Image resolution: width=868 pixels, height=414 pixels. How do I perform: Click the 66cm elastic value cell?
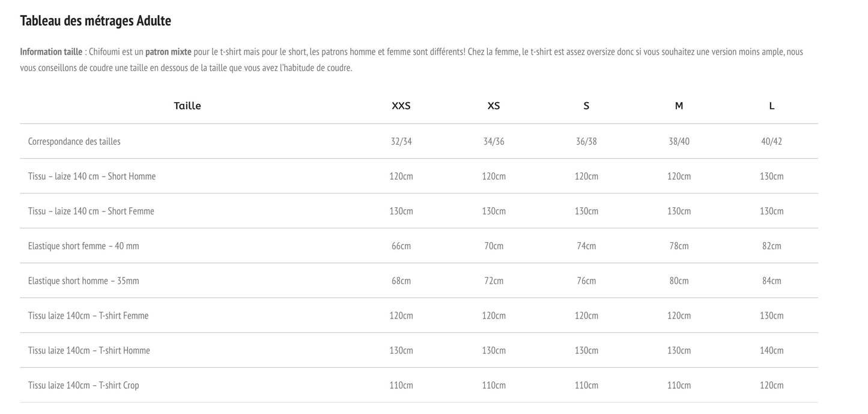pyautogui.click(x=401, y=246)
